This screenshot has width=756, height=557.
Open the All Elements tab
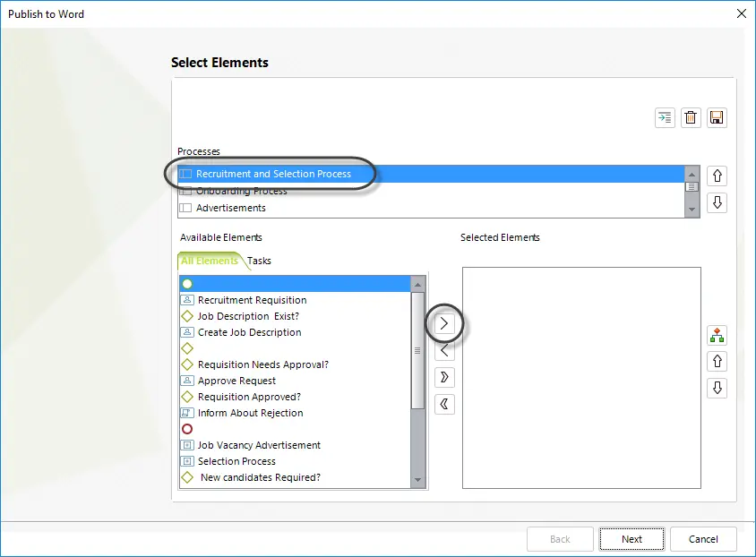210,261
